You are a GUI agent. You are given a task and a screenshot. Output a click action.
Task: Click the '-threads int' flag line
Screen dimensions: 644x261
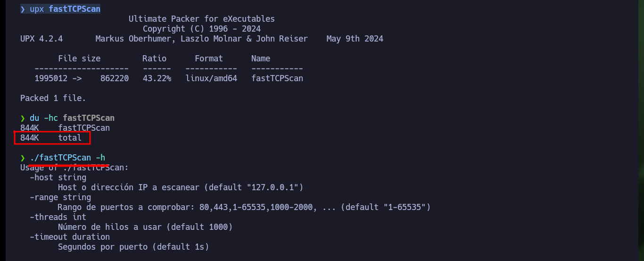(x=58, y=217)
